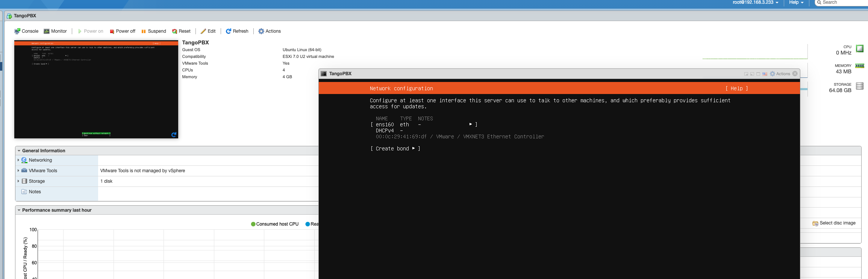Click the '64.08 GB' storage value
This screenshot has width=868, height=279.
click(840, 91)
